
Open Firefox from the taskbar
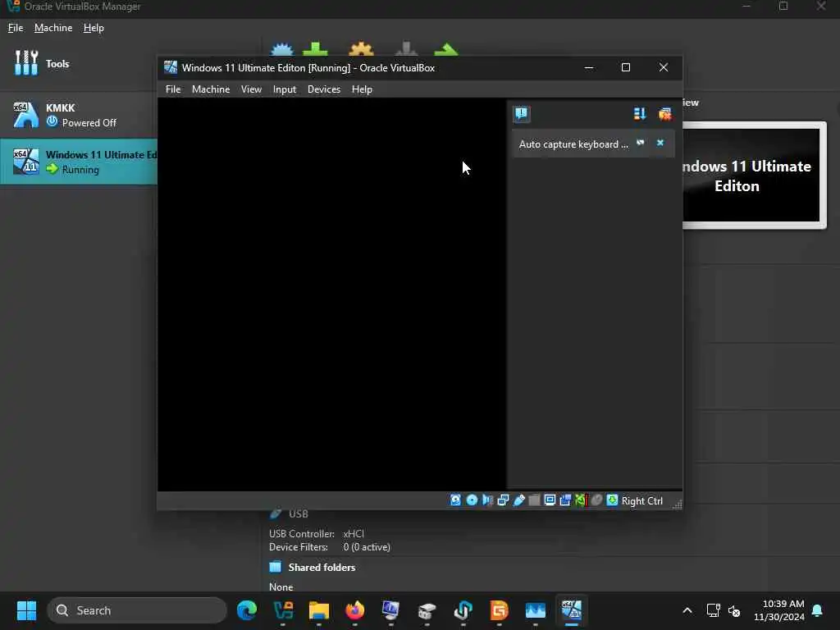354,610
